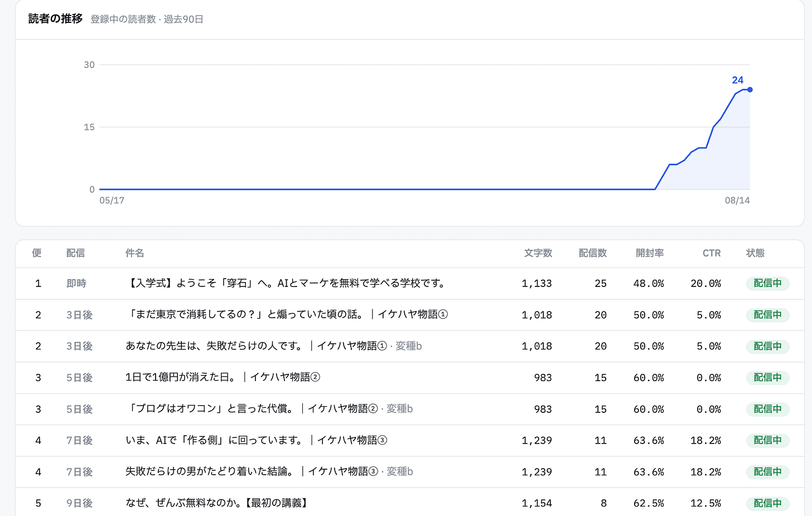The image size is (812, 516).
Task: Click 08/14 date label on chart axis
Action: click(737, 200)
